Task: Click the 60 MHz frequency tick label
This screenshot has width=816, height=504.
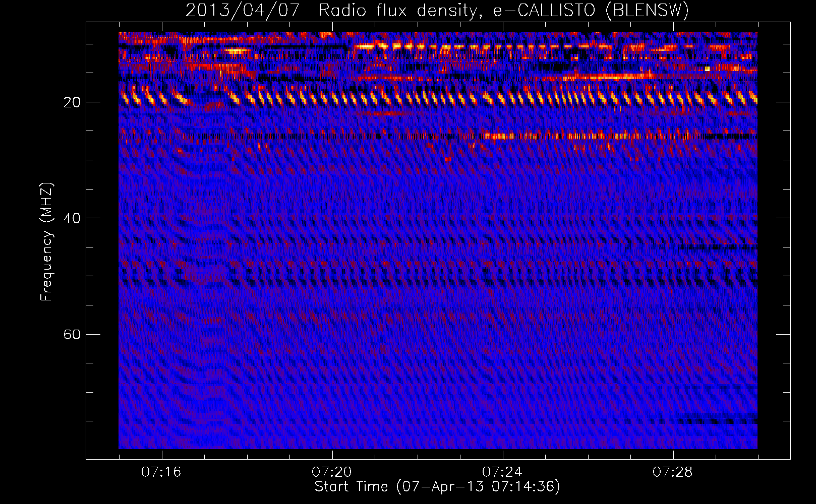Action: click(72, 335)
